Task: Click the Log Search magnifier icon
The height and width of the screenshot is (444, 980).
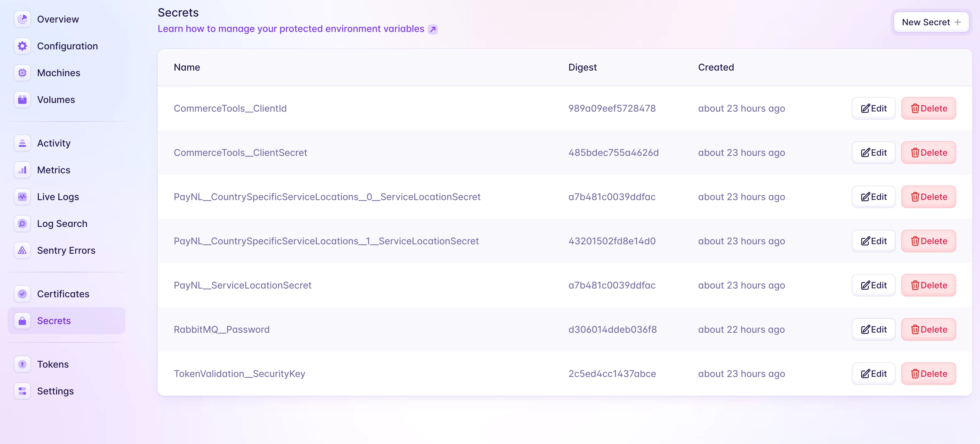Action: click(x=23, y=224)
